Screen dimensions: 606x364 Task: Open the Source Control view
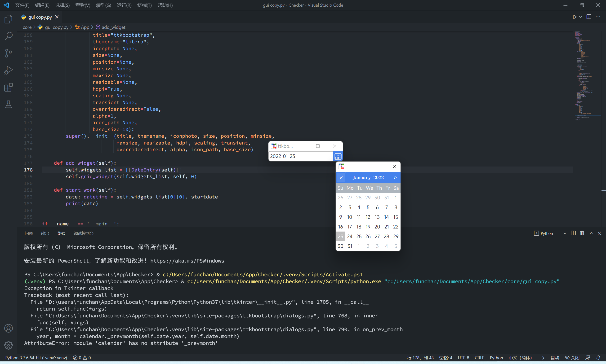point(9,53)
